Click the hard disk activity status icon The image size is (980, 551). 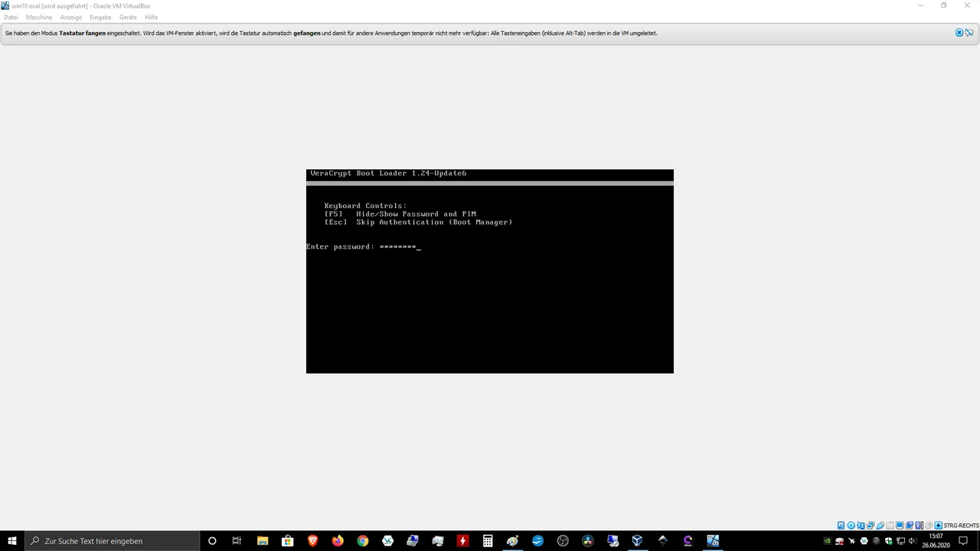[841, 526]
